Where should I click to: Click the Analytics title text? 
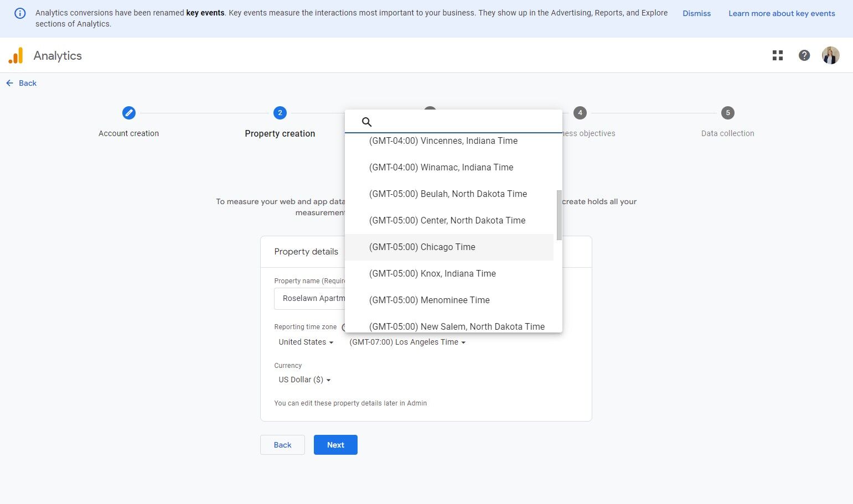[x=58, y=55]
